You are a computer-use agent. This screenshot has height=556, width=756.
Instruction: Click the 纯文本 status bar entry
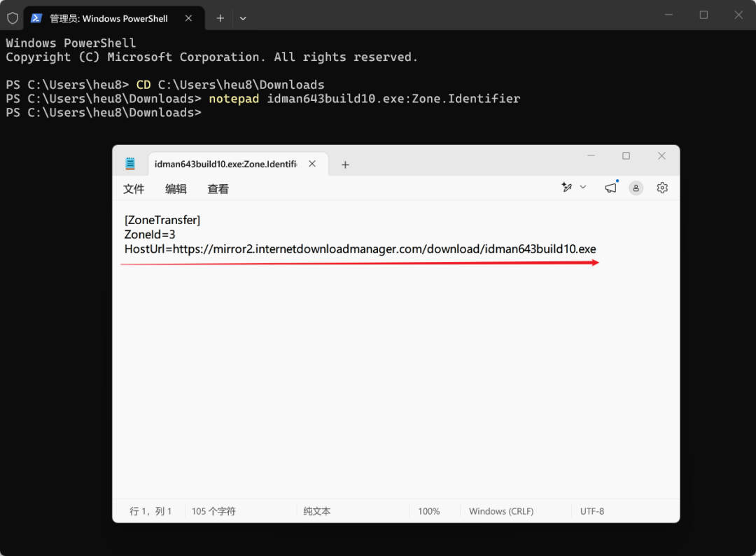(x=317, y=511)
